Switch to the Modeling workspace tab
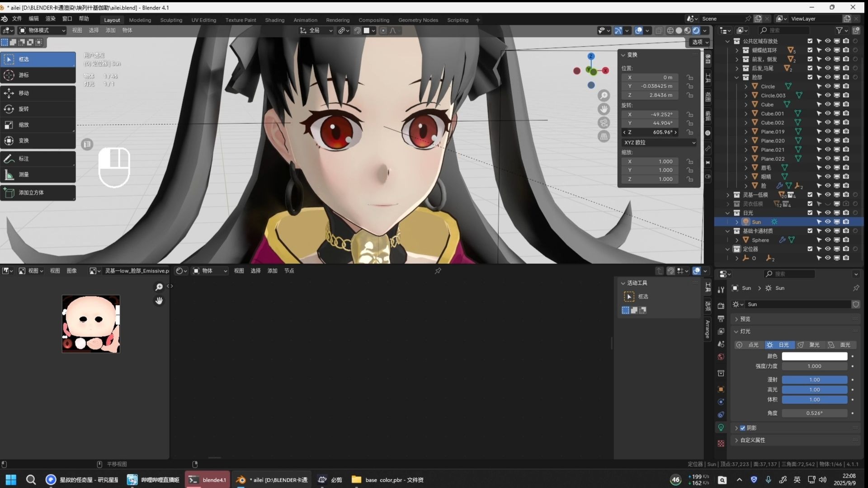This screenshot has height=488, width=868. pos(140,20)
